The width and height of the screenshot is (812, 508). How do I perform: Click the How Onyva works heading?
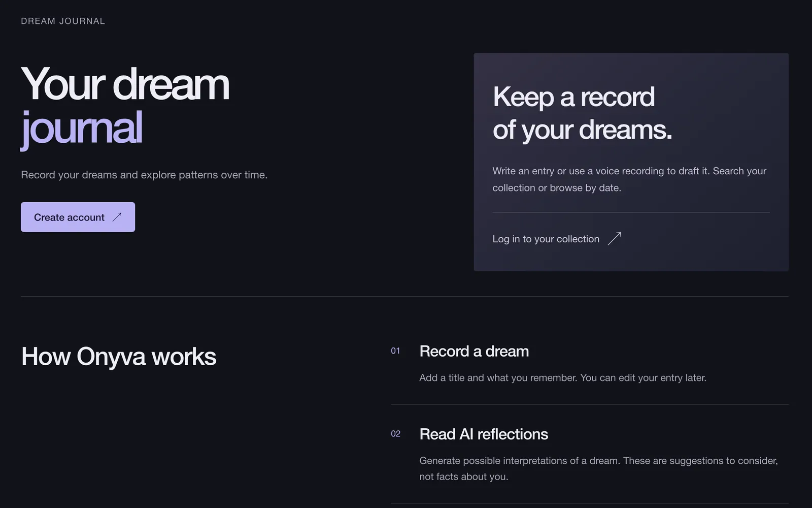(x=119, y=357)
